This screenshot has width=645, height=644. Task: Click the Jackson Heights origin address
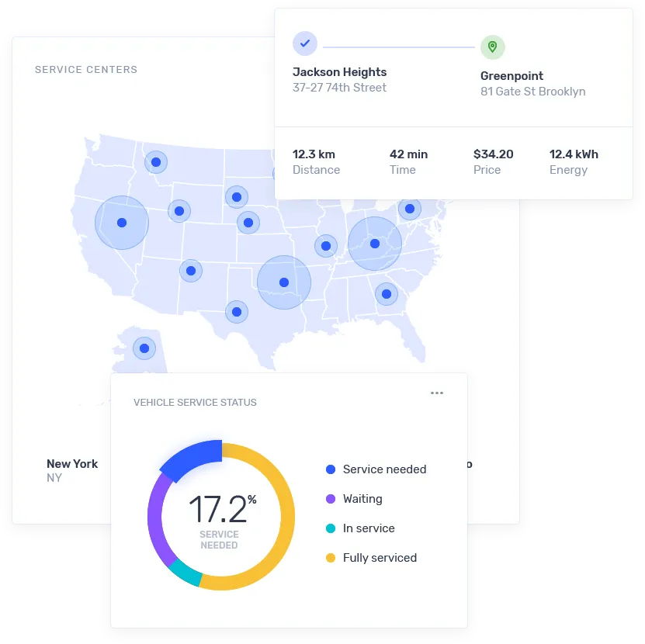coord(339,80)
